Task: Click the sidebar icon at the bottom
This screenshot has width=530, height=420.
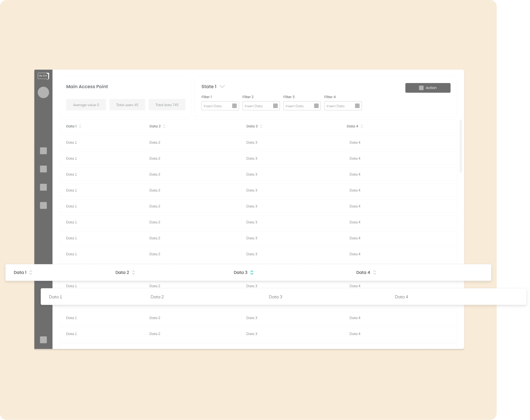Action: coord(43,340)
